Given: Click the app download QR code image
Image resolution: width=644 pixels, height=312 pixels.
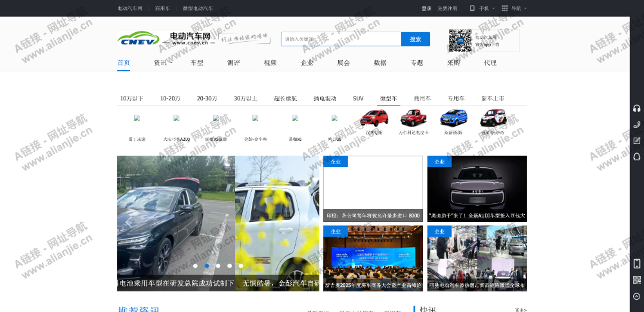Looking at the screenshot, I should pyautogui.click(x=460, y=41).
